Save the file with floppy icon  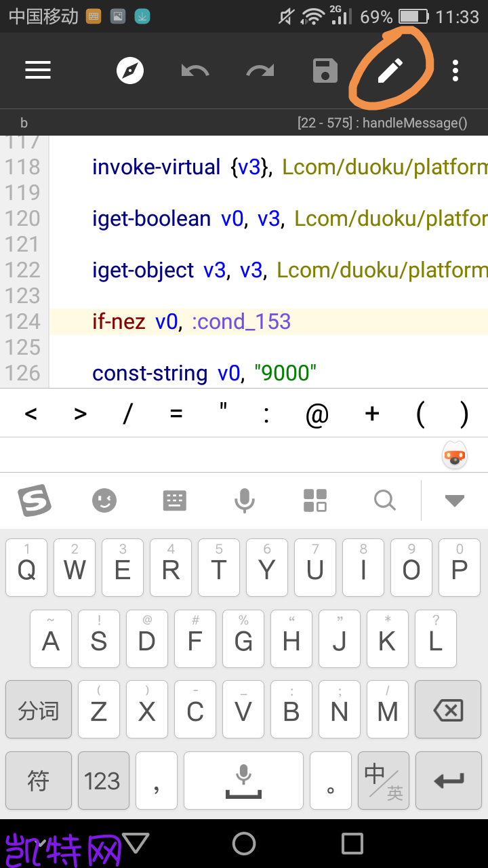tap(325, 71)
